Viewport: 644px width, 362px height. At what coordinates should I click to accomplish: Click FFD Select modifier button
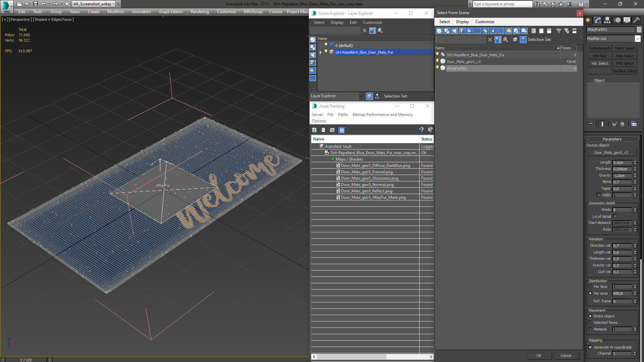click(x=625, y=63)
